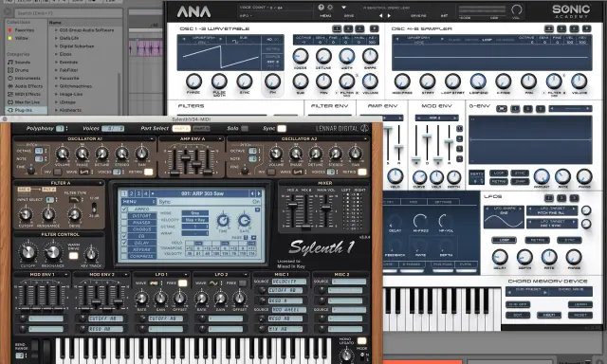Click the help question-mark icon in ANA header
The image size is (607, 364).
pos(321,8)
